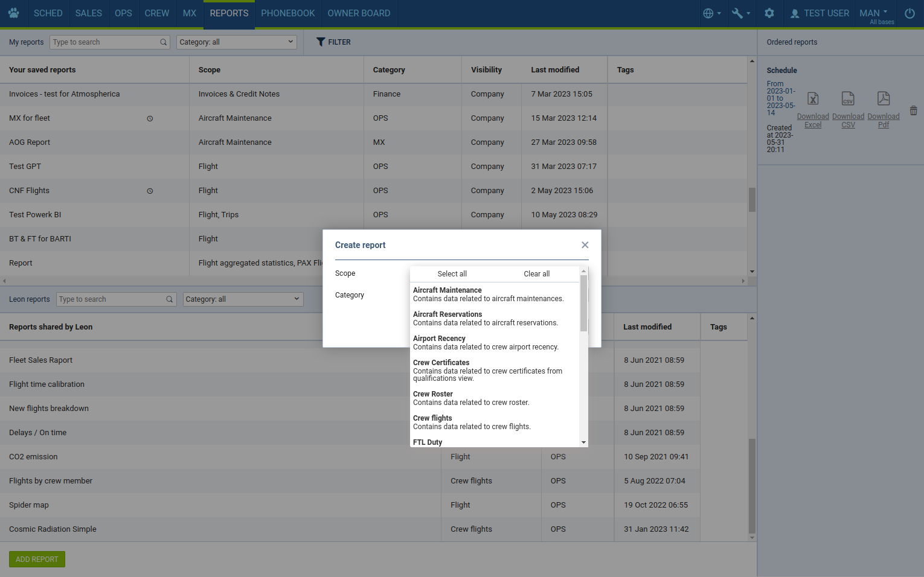This screenshot has height=577, width=924.
Task: Click the power logout icon
Action: pyautogui.click(x=910, y=13)
